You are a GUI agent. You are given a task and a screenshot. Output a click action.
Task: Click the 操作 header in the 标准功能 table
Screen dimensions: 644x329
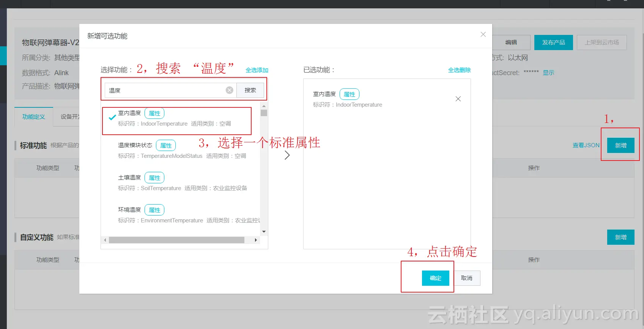click(x=534, y=168)
